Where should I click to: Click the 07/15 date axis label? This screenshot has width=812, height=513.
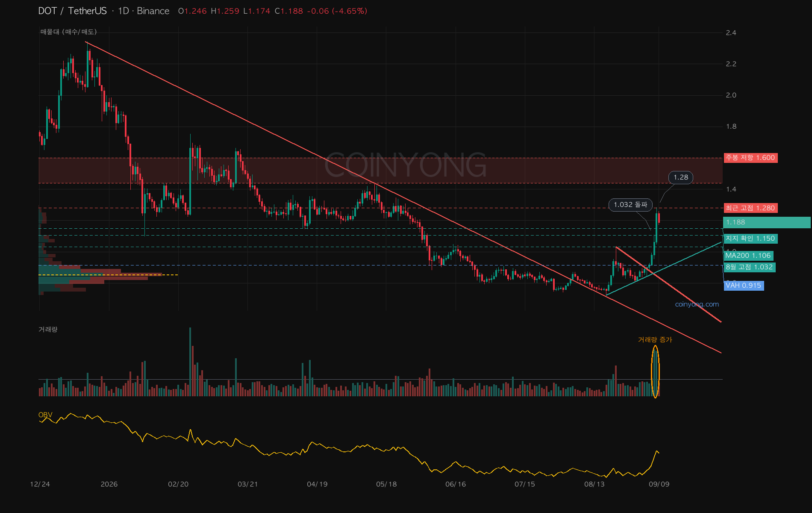(525, 484)
